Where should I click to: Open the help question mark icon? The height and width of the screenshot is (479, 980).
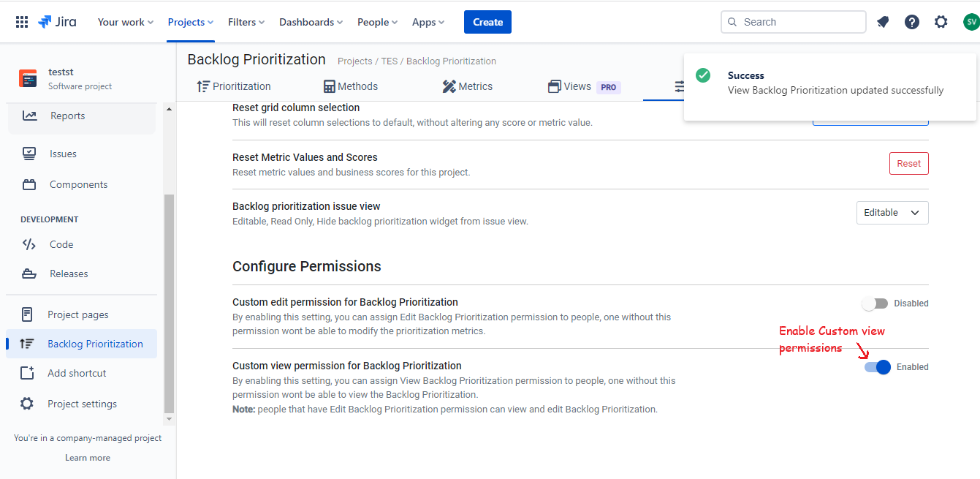point(912,22)
